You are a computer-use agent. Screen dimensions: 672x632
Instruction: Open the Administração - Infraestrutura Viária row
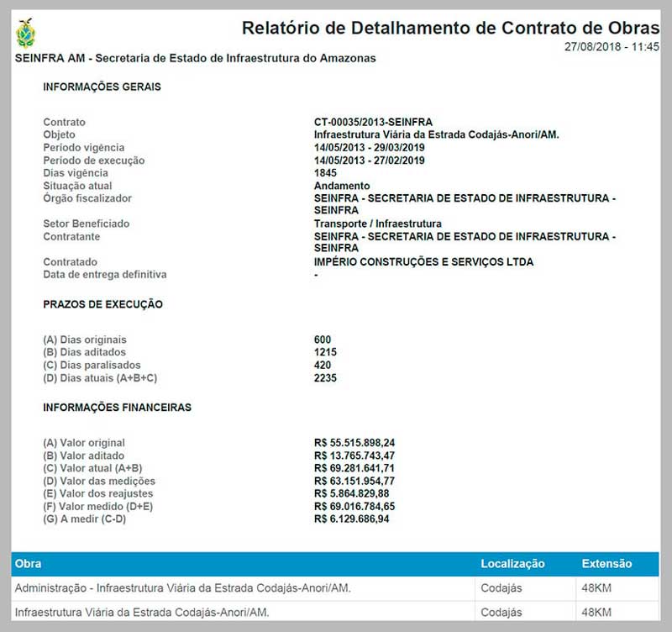coord(183,588)
